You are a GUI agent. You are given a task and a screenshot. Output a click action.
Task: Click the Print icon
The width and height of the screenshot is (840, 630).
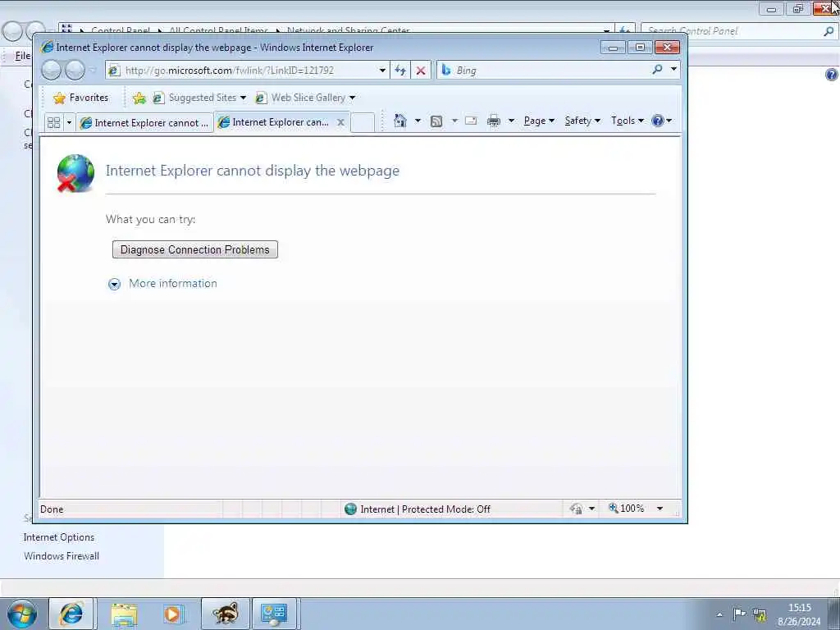pos(493,121)
